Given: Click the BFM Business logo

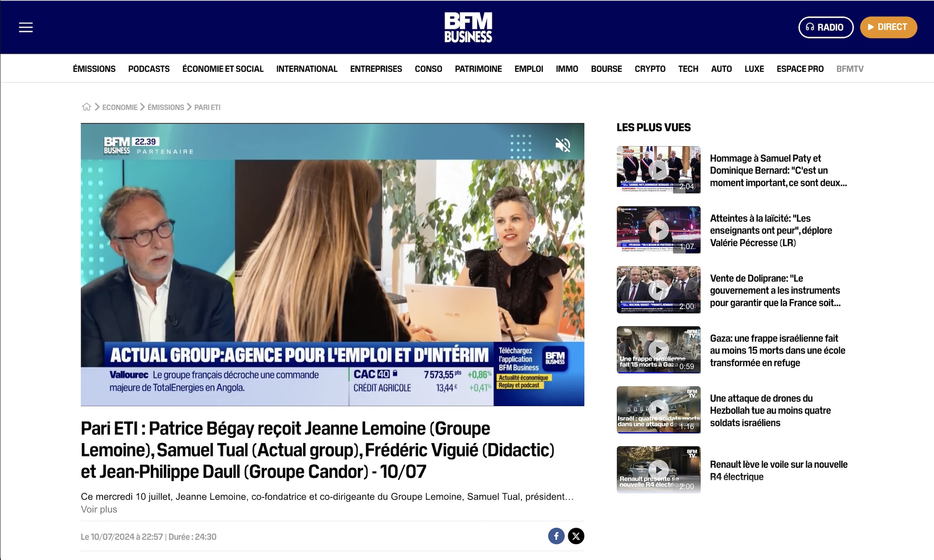Looking at the screenshot, I should click(468, 27).
